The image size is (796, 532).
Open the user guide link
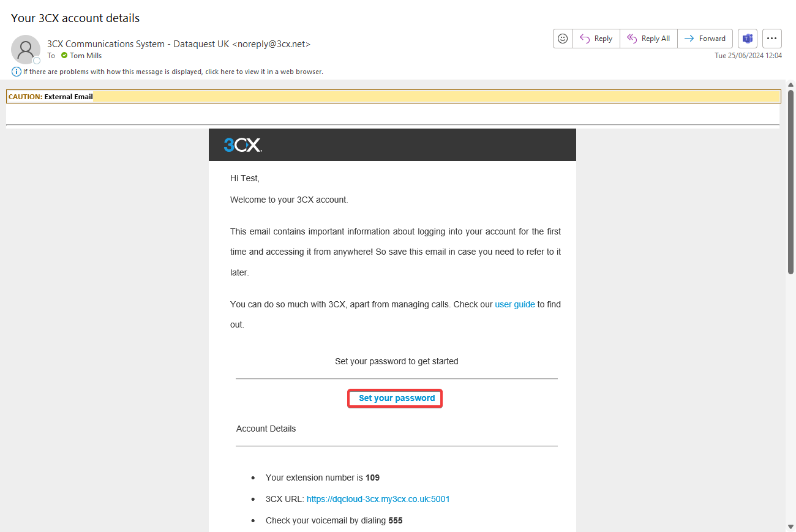(515, 304)
